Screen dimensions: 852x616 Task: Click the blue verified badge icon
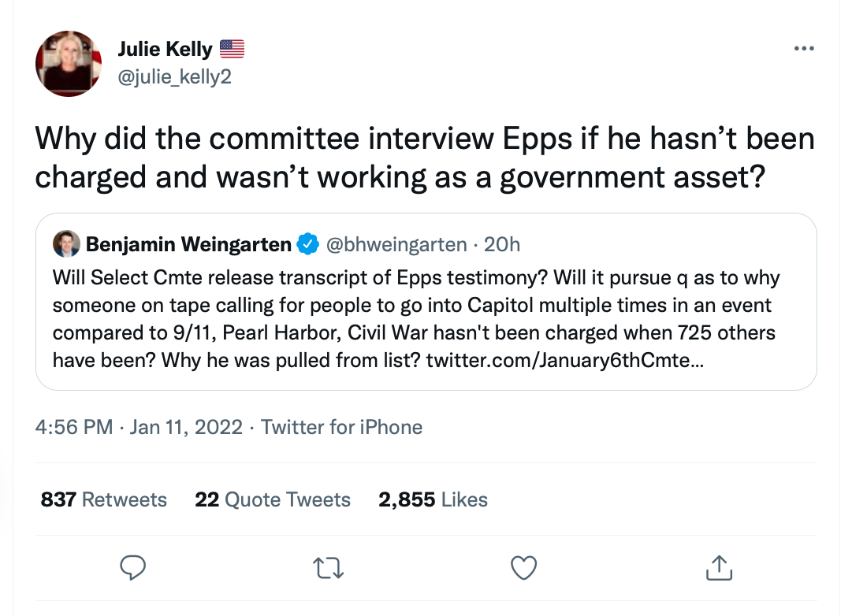coord(307,245)
